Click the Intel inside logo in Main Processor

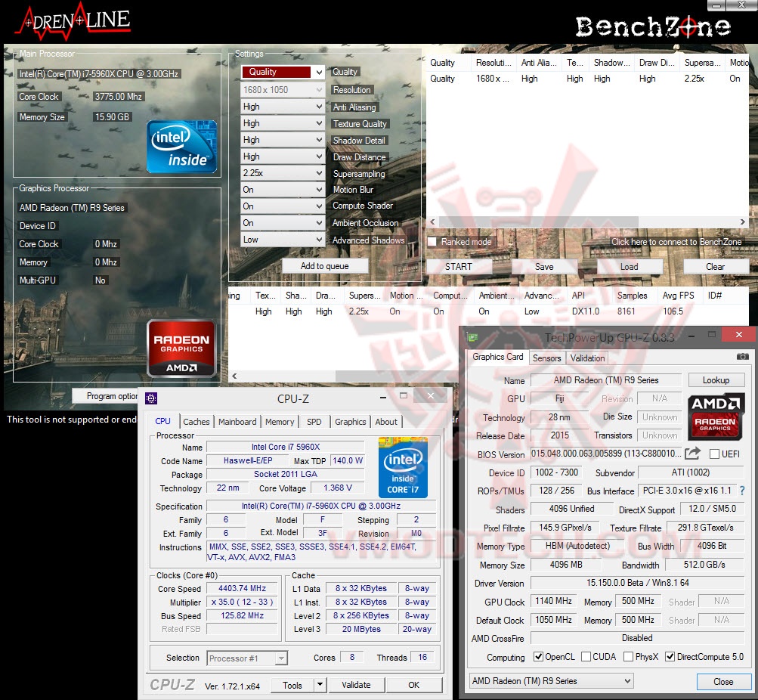(x=182, y=147)
